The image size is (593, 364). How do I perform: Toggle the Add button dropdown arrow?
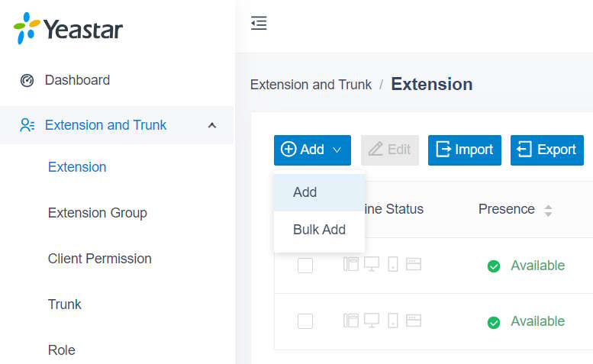coord(337,150)
